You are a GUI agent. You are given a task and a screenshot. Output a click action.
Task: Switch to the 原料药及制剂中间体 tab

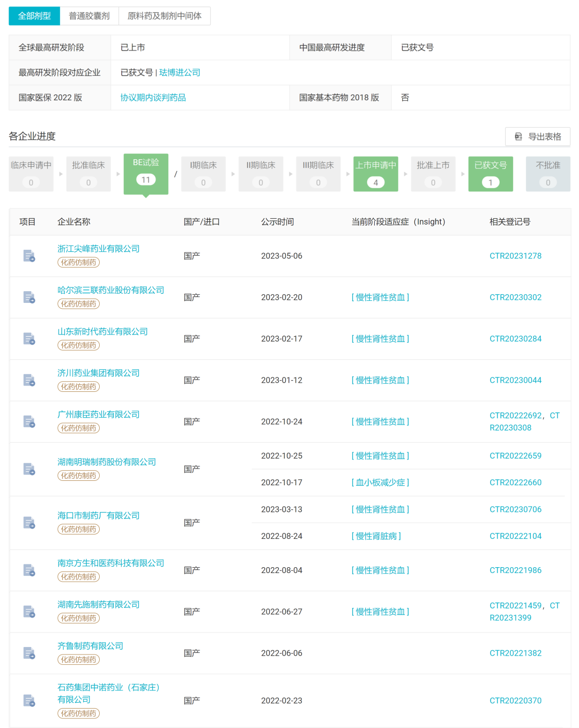click(x=165, y=16)
